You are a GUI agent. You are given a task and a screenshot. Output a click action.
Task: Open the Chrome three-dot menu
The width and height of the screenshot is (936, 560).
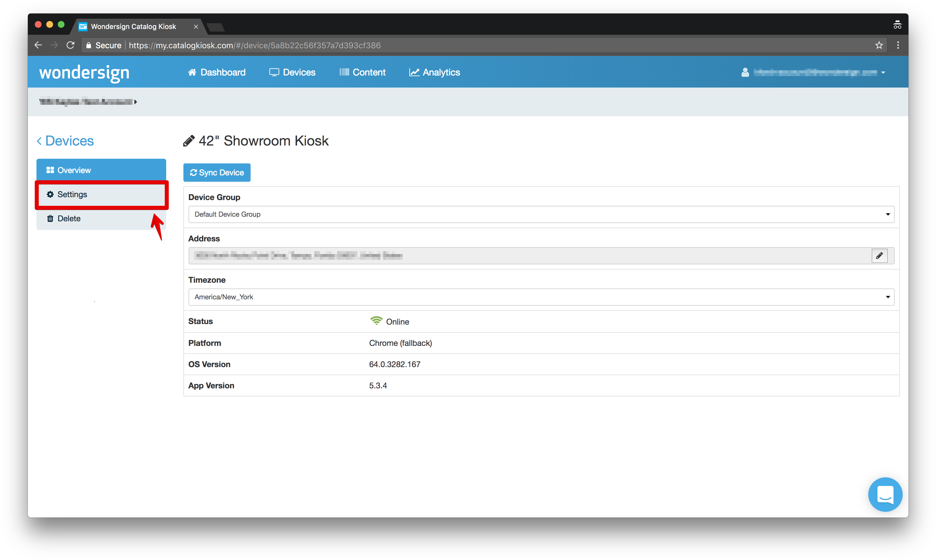point(898,45)
